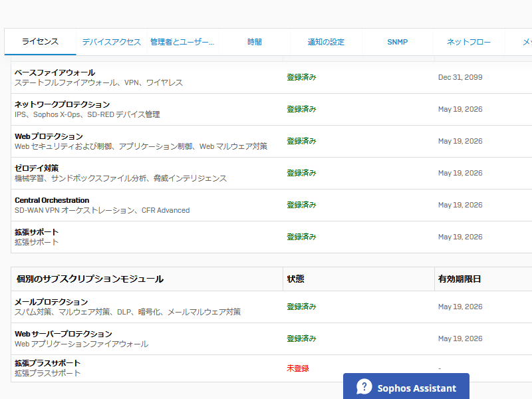
Task: Click the 登録済み status of メールプロテクション
Action: 302,307
